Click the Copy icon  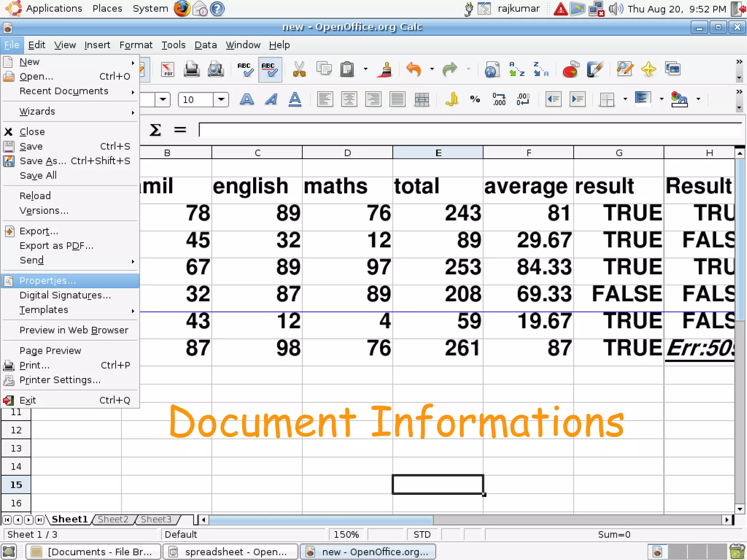324,69
